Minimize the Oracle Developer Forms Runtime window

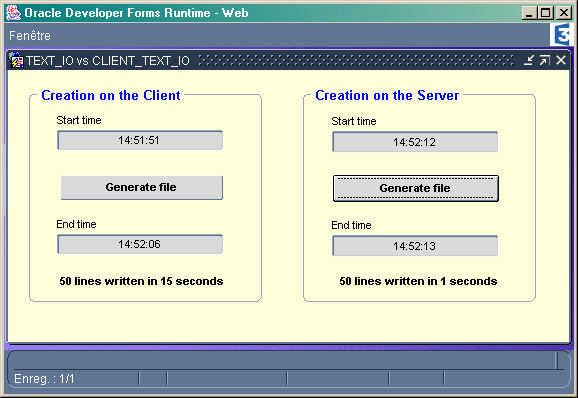[x=529, y=13]
